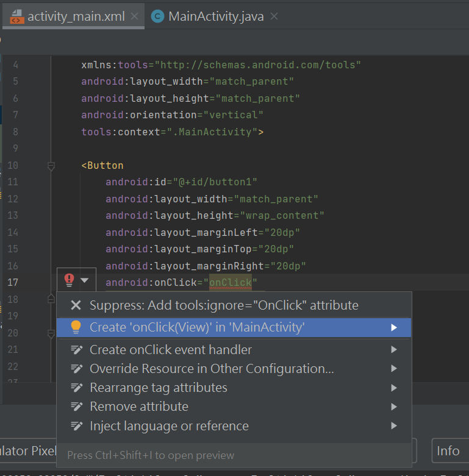
Task: Open the quick-fix dropdown arrow beside error bulb
Action: 84,280
